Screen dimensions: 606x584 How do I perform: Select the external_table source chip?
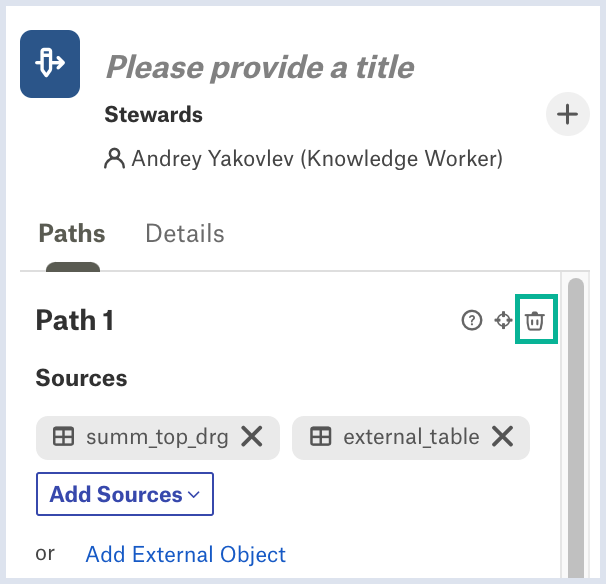[x=411, y=438]
